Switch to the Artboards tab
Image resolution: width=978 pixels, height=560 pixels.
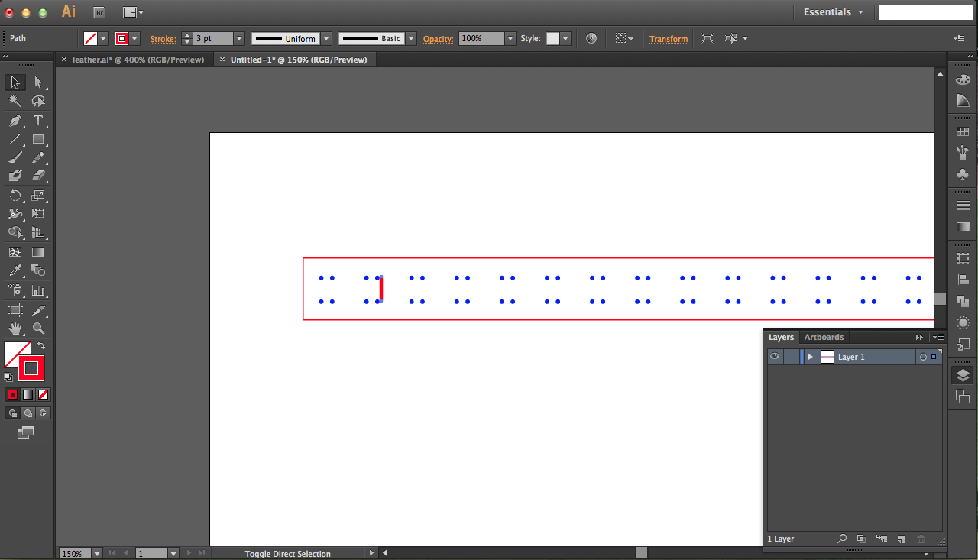tap(824, 337)
